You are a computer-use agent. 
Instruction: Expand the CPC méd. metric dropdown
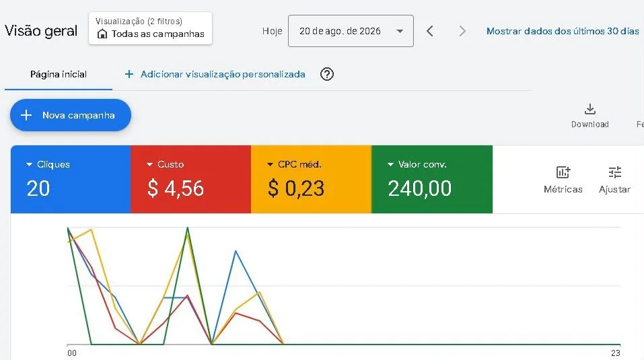point(271,164)
